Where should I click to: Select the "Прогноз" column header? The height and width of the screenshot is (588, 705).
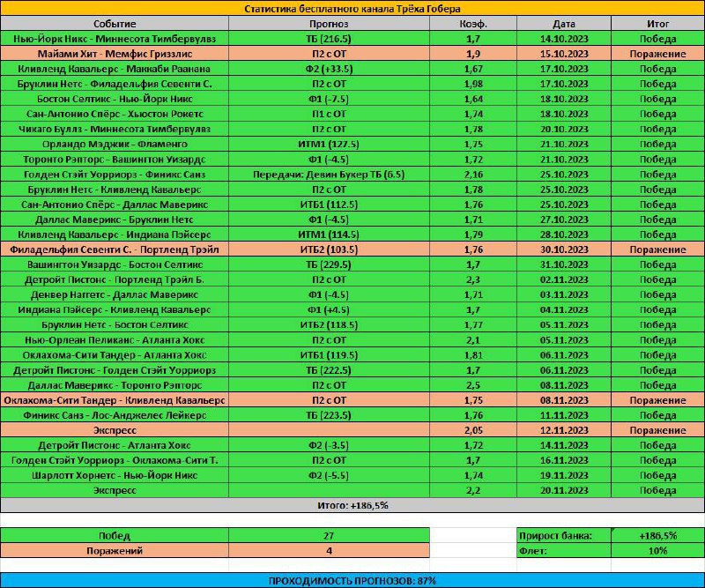[329, 24]
